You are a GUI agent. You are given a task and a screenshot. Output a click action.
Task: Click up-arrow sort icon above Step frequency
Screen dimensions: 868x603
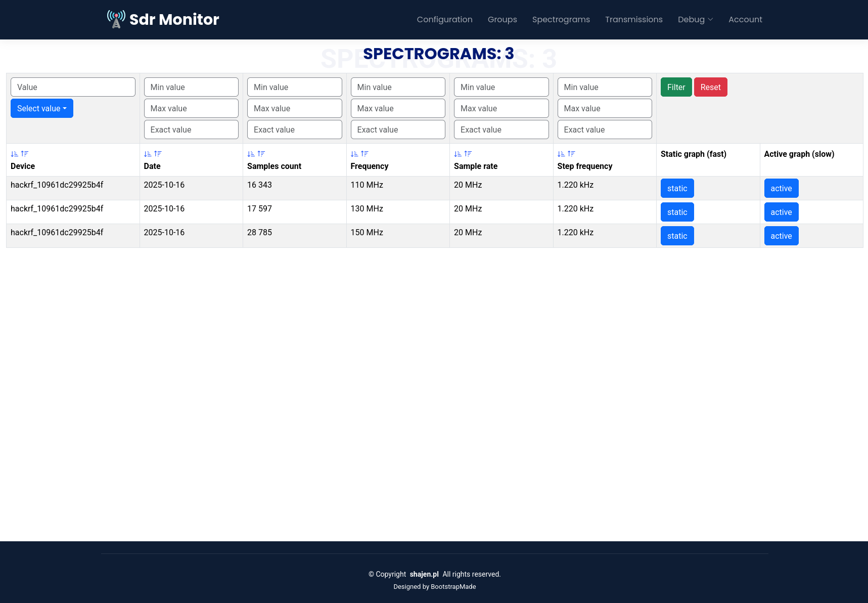[x=571, y=154]
